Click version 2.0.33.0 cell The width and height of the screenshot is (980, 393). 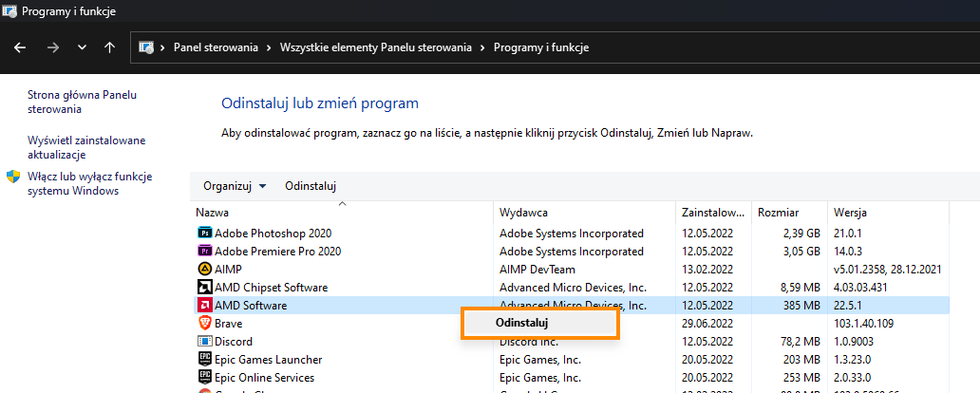853,378
